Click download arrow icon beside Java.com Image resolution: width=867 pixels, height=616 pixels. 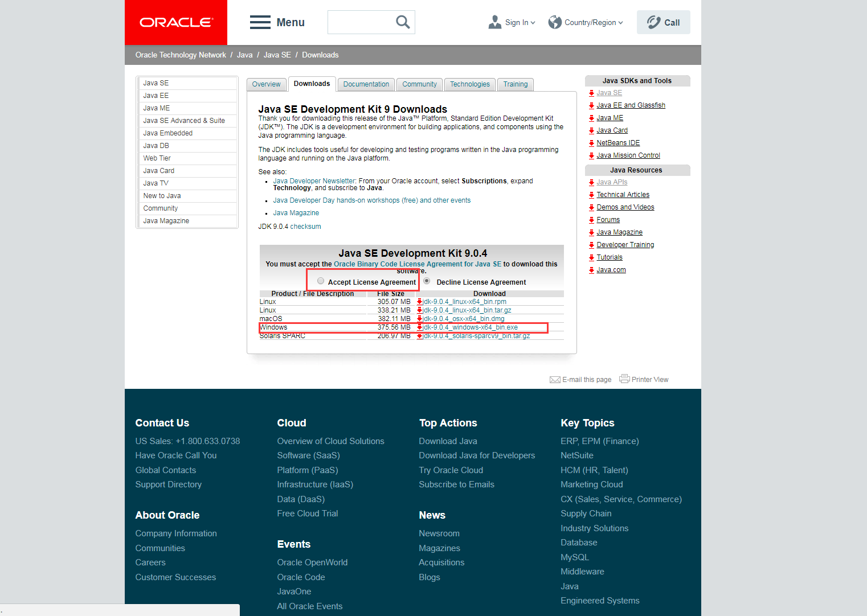(x=592, y=270)
